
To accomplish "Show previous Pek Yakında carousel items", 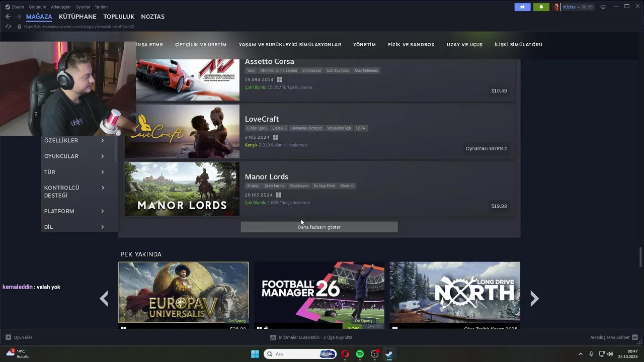I will pyautogui.click(x=104, y=299).
